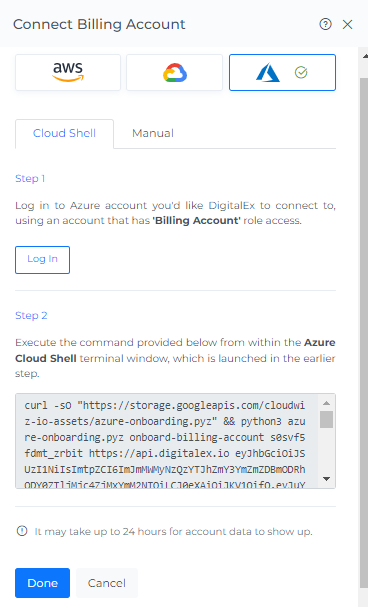Click the Step 1 heading
The image size is (368, 607).
click(x=30, y=179)
